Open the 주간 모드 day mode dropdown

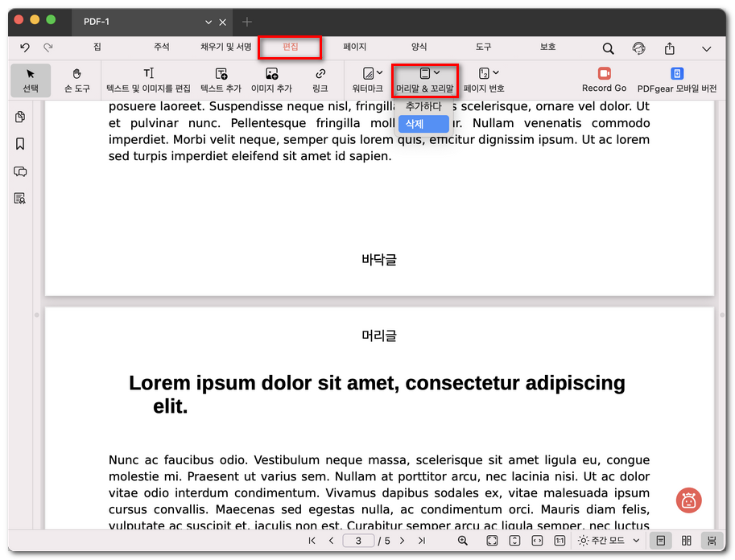609,541
